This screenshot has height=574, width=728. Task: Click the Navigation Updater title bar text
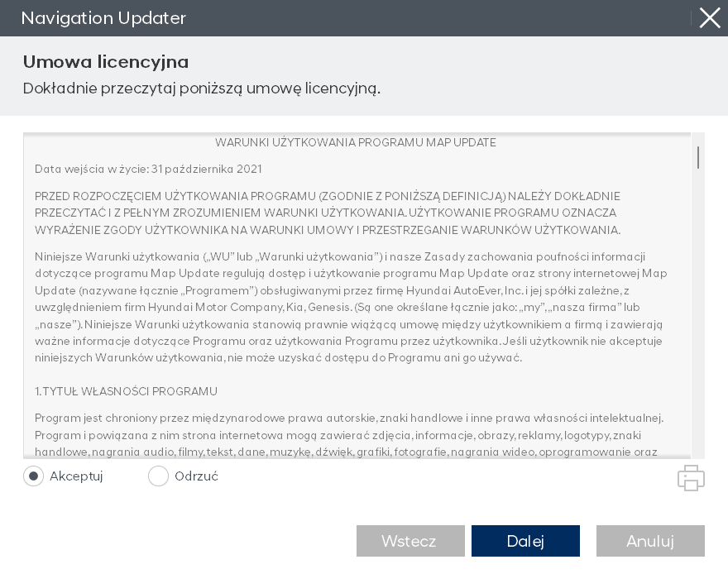click(x=103, y=18)
